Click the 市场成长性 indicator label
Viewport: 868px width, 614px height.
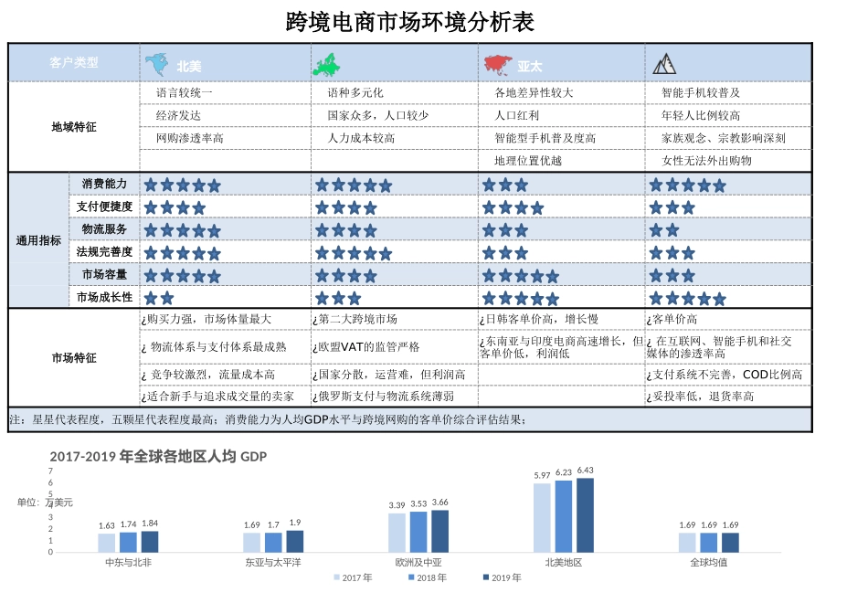(104, 297)
